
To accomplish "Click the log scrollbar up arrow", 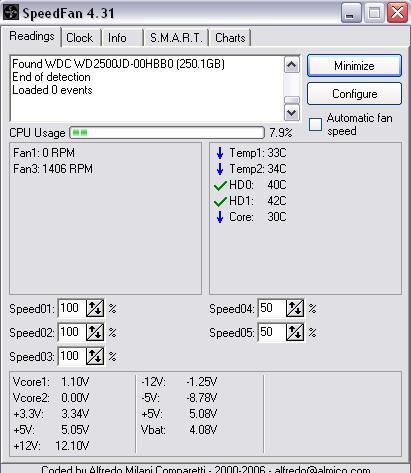I will [x=292, y=65].
